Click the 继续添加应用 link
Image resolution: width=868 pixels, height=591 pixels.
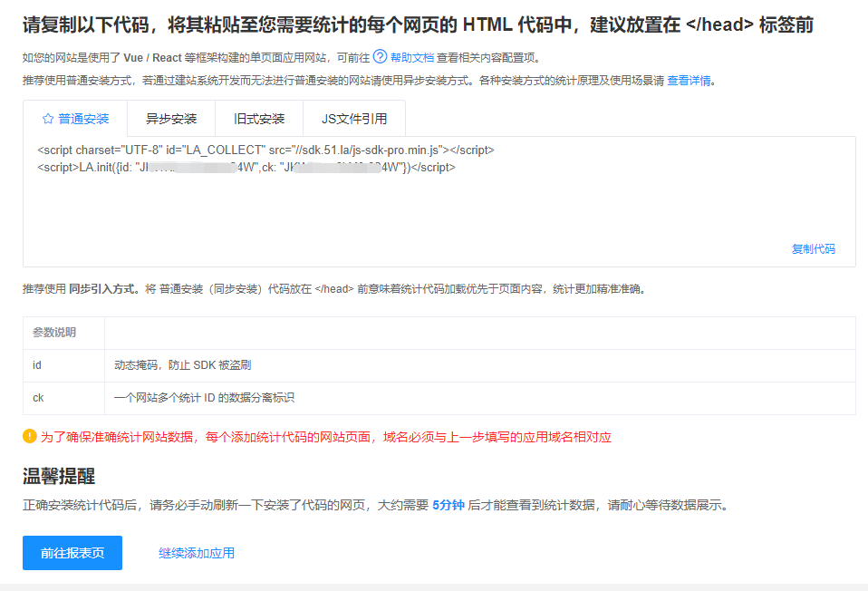pos(197,553)
